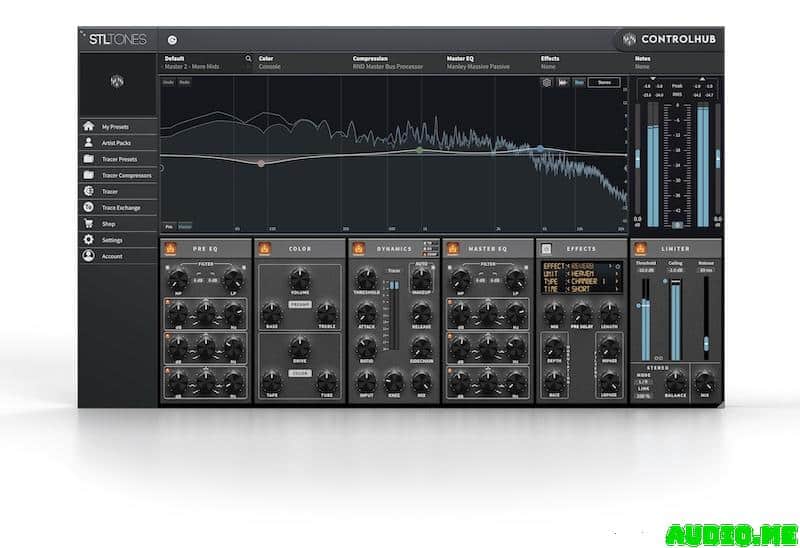Toggle the Limiter module power button
Image resolution: width=800 pixels, height=548 pixels.
coord(640,248)
